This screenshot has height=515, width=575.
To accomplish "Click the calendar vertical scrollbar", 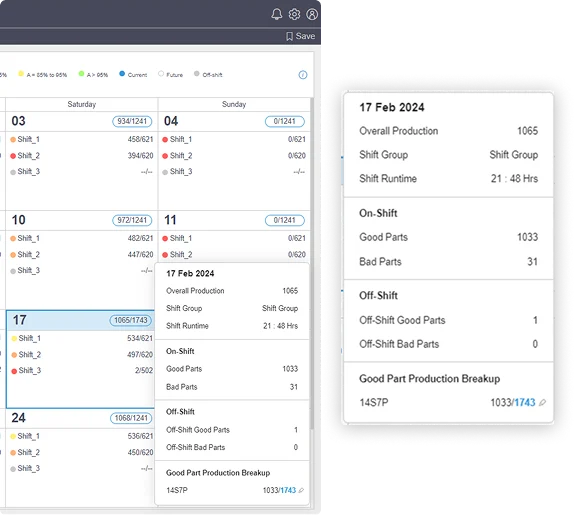I will pos(312,264).
